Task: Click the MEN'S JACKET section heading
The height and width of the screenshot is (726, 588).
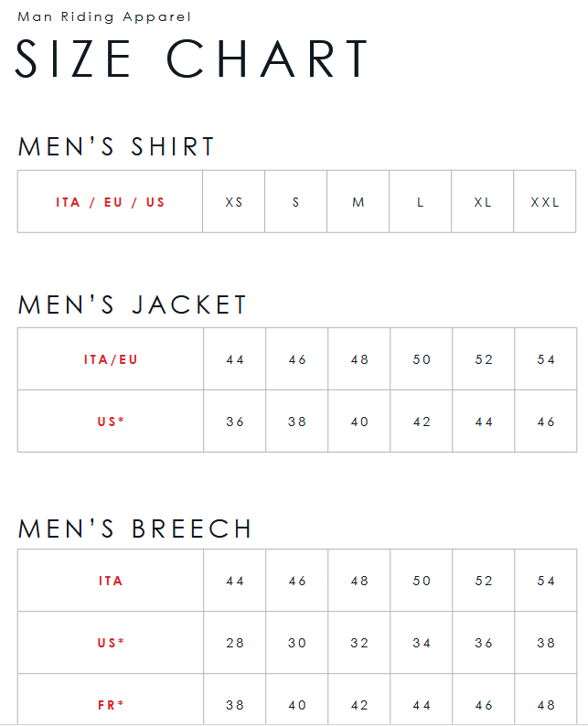Action: coord(133,304)
